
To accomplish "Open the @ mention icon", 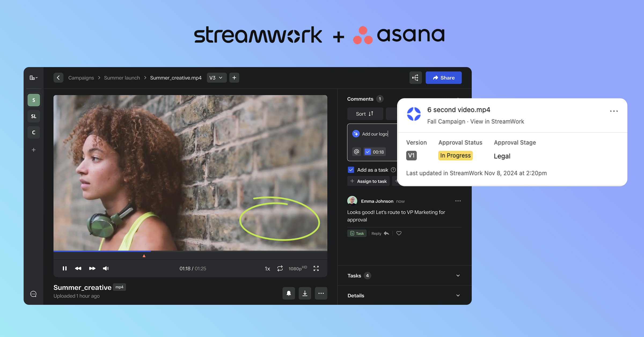I will (356, 152).
